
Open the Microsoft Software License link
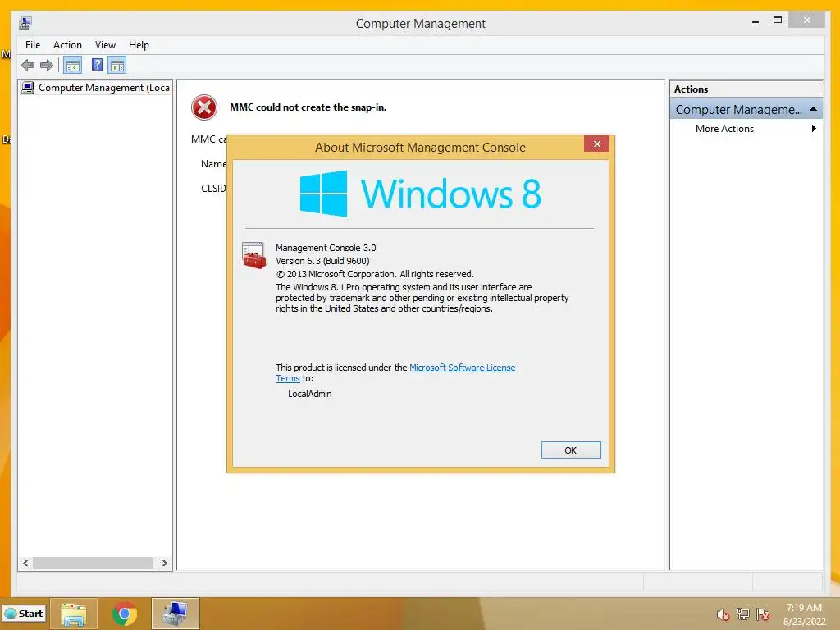pyautogui.click(x=463, y=367)
